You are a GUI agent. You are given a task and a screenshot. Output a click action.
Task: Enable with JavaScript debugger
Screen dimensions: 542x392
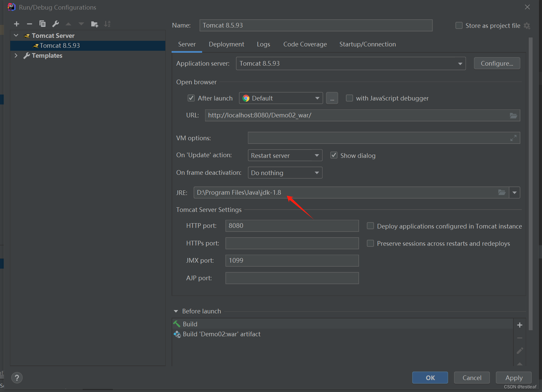349,98
